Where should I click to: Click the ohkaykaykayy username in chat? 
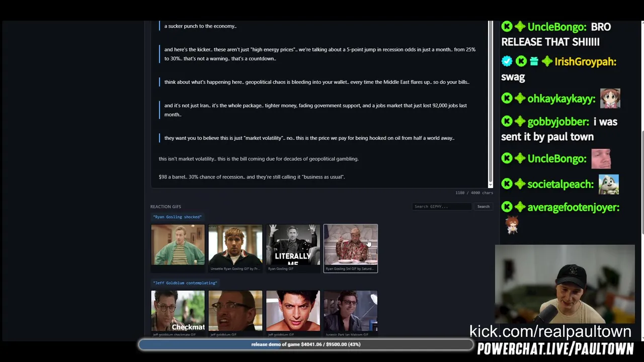(561, 99)
